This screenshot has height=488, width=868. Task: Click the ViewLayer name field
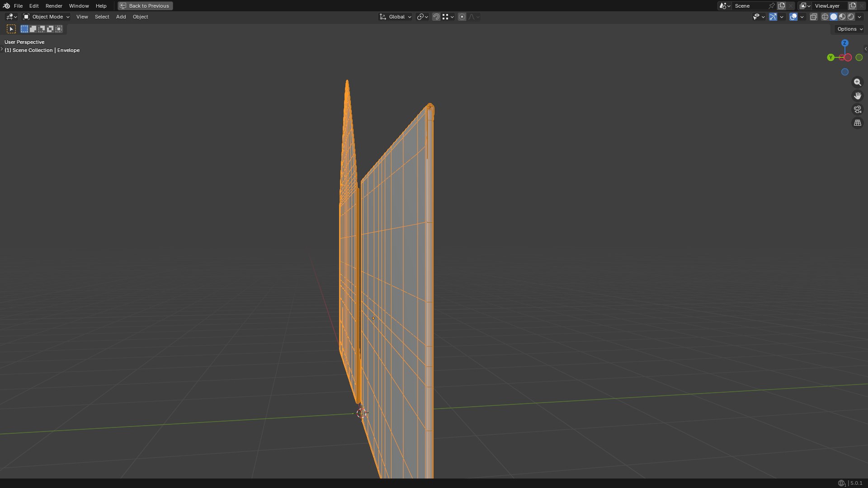point(830,6)
